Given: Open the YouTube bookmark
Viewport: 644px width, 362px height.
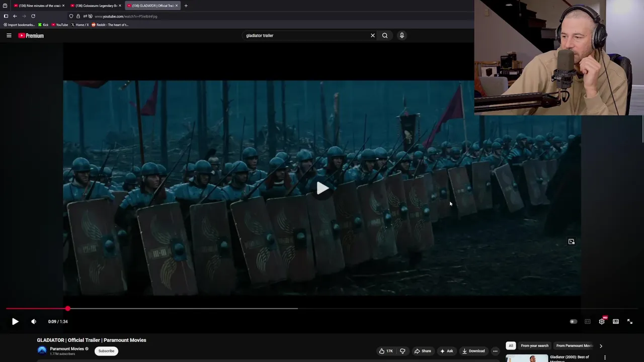Looking at the screenshot, I should click(60, 25).
